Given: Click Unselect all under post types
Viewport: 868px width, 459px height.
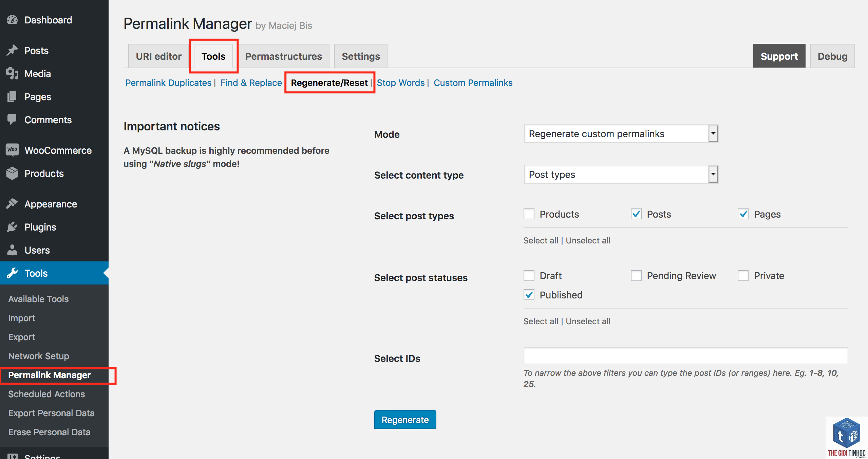Looking at the screenshot, I should point(588,240).
